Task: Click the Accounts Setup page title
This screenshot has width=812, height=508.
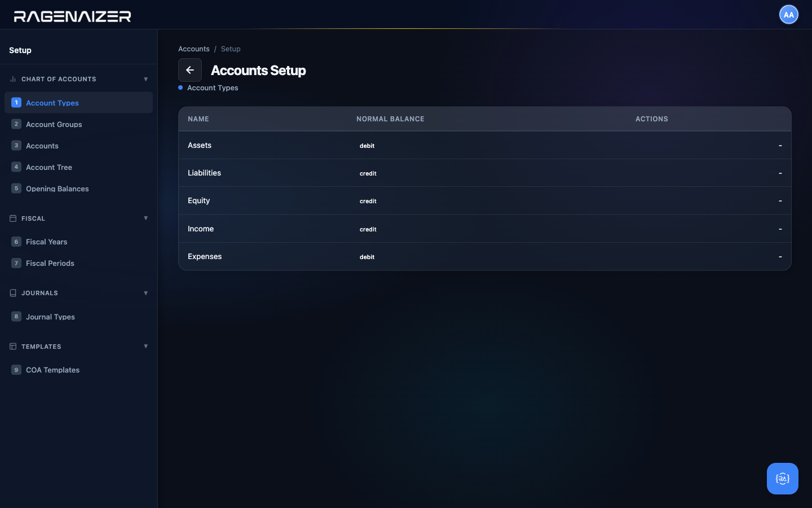Action: [258, 71]
